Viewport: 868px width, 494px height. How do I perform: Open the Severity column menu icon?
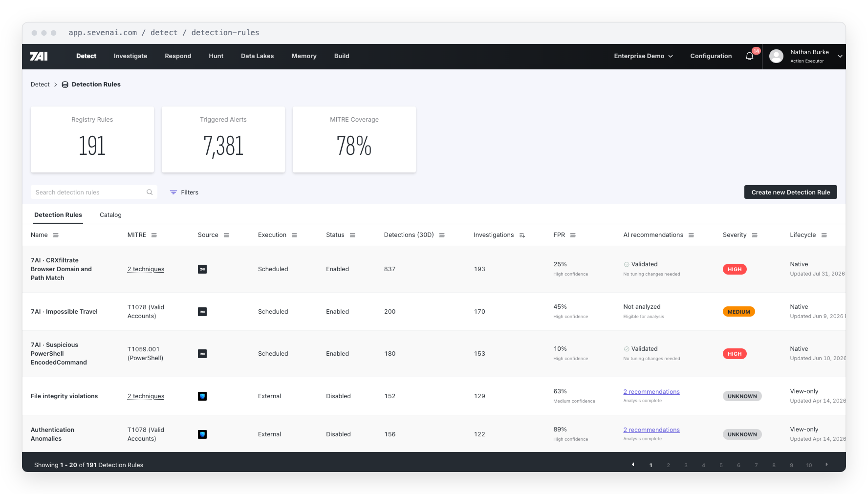tap(755, 235)
